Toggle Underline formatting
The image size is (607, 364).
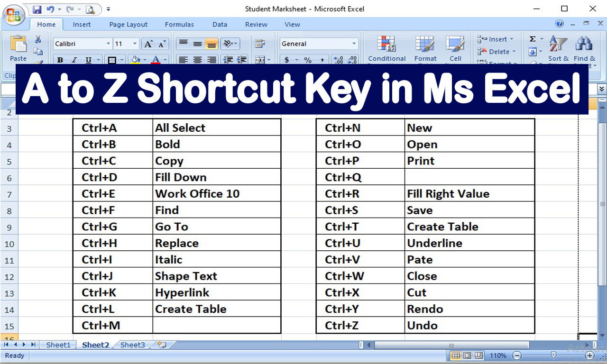88,60
